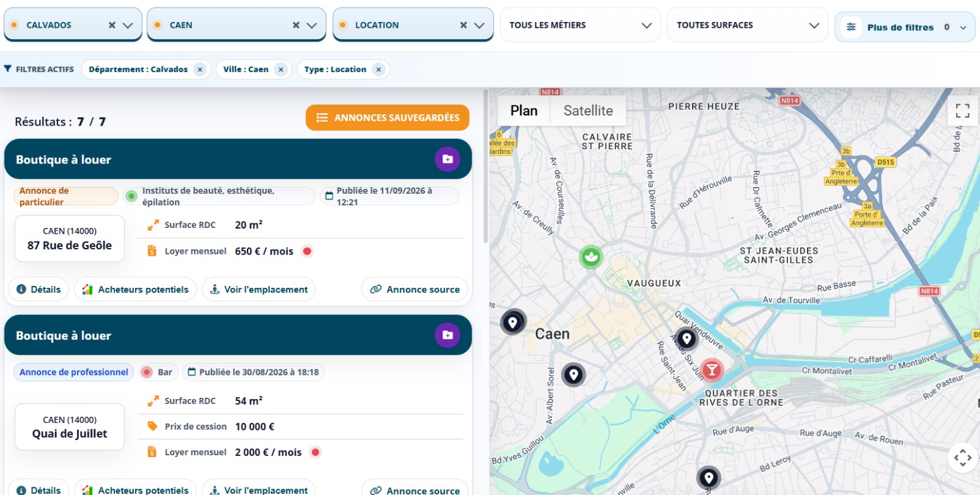Screen dimensions: 980x495
Task: Click the Boutique à louer header for Rue de Geôle
Action: point(238,159)
